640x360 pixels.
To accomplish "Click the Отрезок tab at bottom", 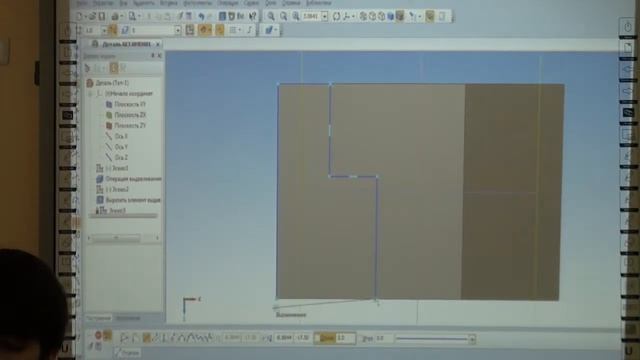I will [127, 352].
